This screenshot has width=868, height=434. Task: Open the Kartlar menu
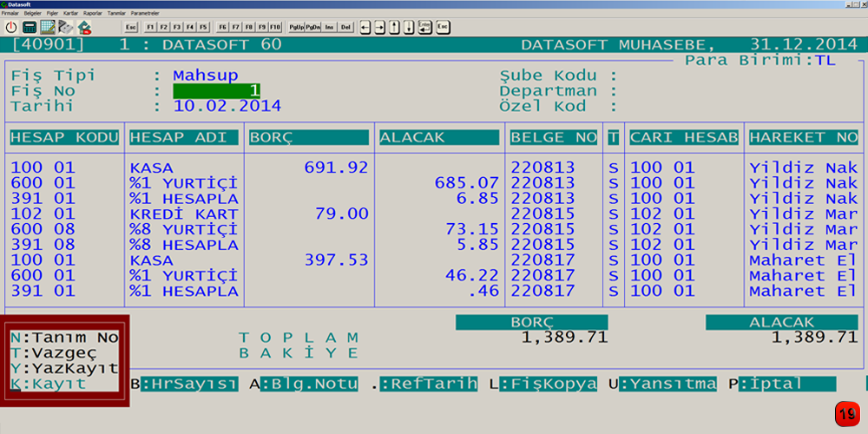pyautogui.click(x=71, y=12)
